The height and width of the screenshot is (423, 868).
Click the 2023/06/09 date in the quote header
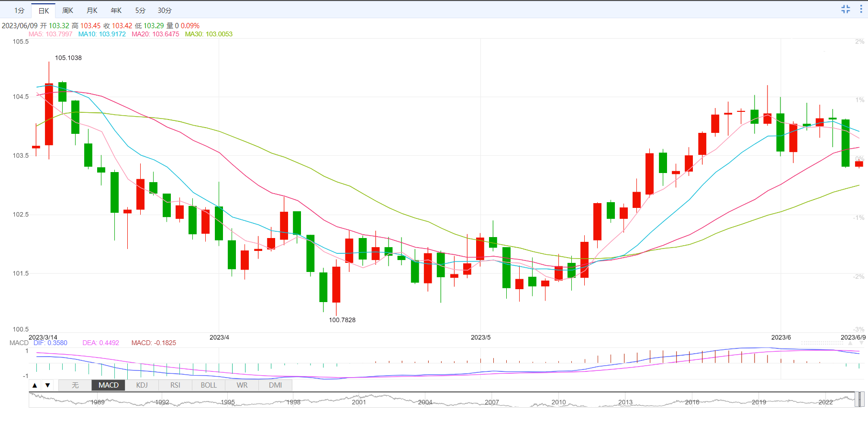point(20,26)
